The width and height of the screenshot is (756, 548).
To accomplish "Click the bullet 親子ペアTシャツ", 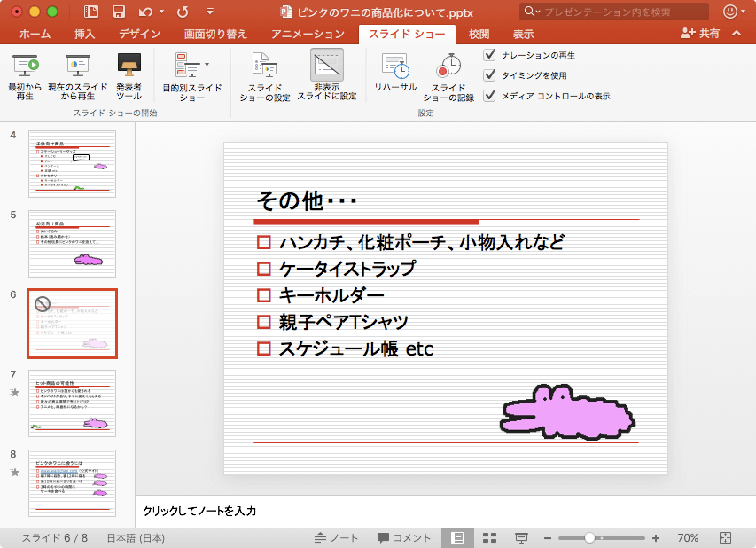I will (x=343, y=322).
